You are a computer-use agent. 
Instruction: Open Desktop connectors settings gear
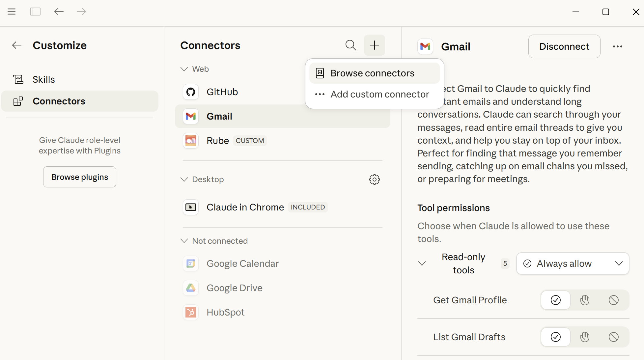coord(374,180)
